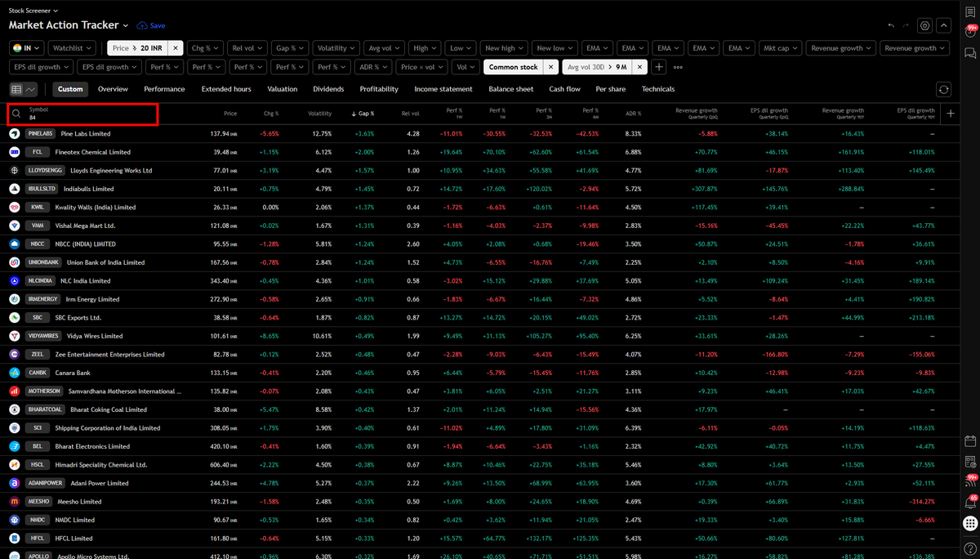Open the FCL ticker symbol
Screen dimensions: 980x559
37,152
